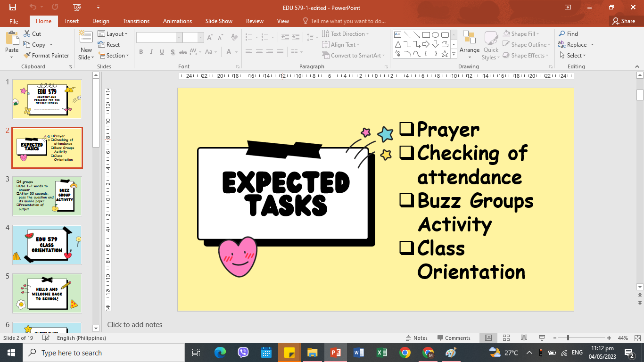Screen dimensions: 644x362
Task: Choose the Isosceles Triangle shape
Action: (397, 44)
